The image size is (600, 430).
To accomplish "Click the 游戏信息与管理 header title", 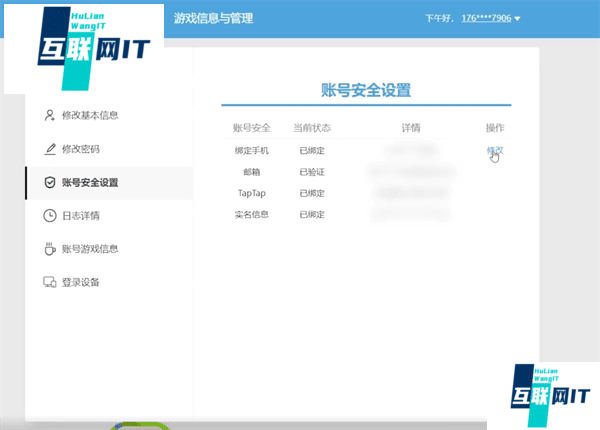I will pos(212,18).
